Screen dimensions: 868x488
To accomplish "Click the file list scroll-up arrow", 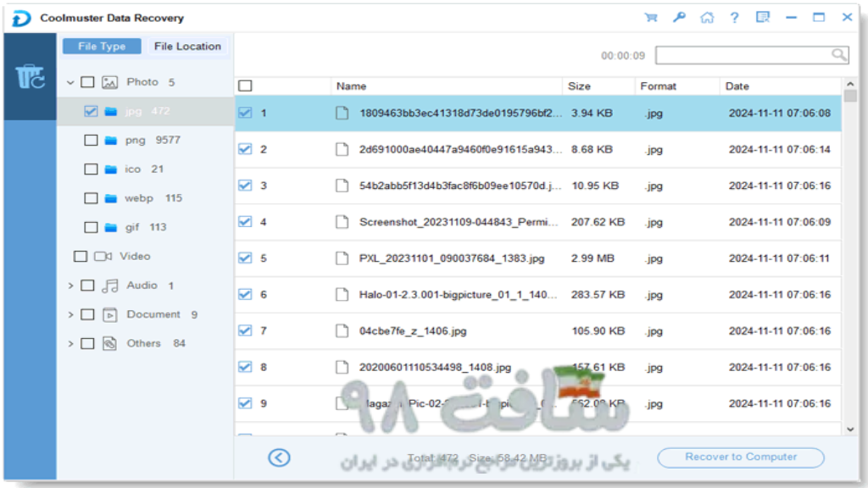I will pos(850,84).
